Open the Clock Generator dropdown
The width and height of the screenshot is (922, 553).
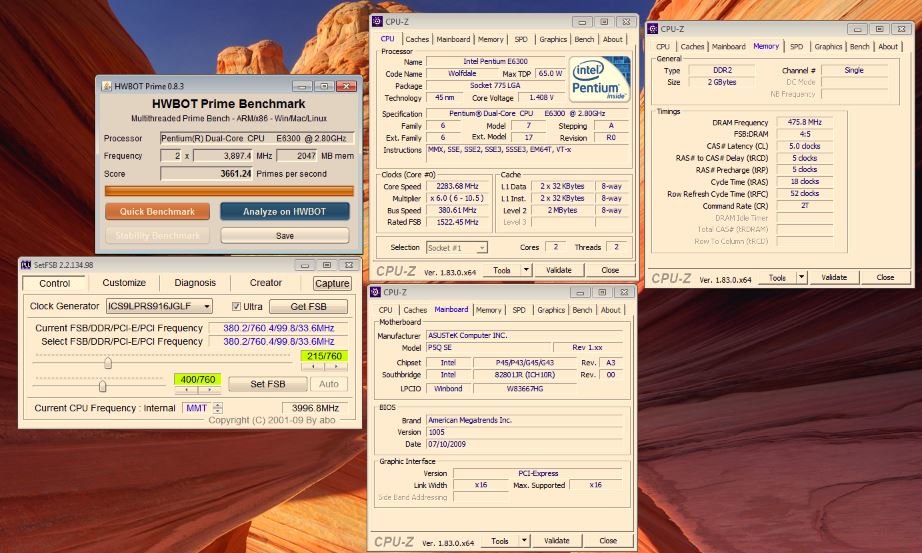pos(206,307)
